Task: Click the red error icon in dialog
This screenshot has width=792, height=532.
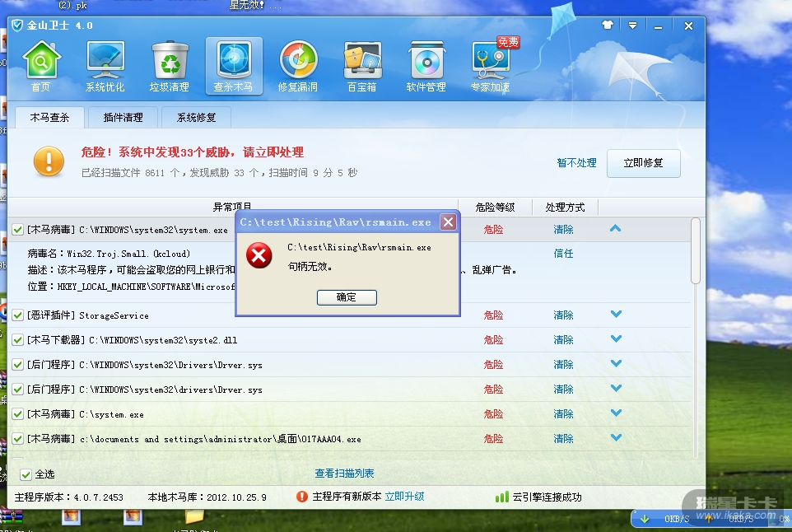Action: click(259, 255)
